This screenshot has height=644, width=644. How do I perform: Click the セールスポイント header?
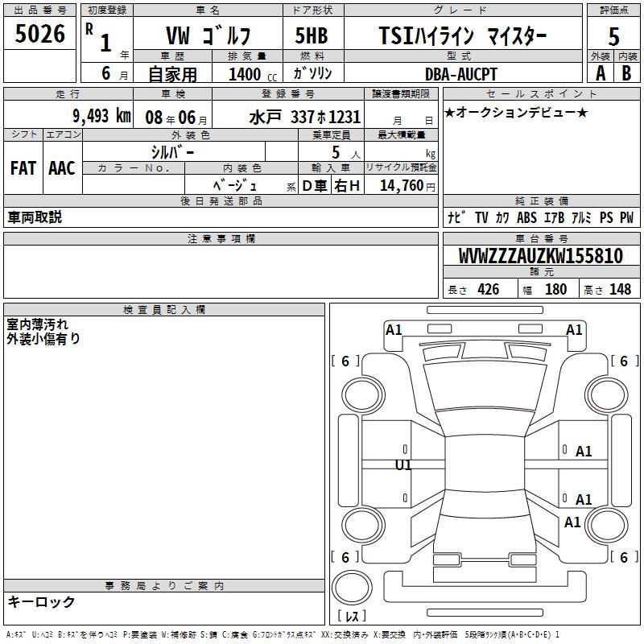pyautogui.click(x=541, y=93)
